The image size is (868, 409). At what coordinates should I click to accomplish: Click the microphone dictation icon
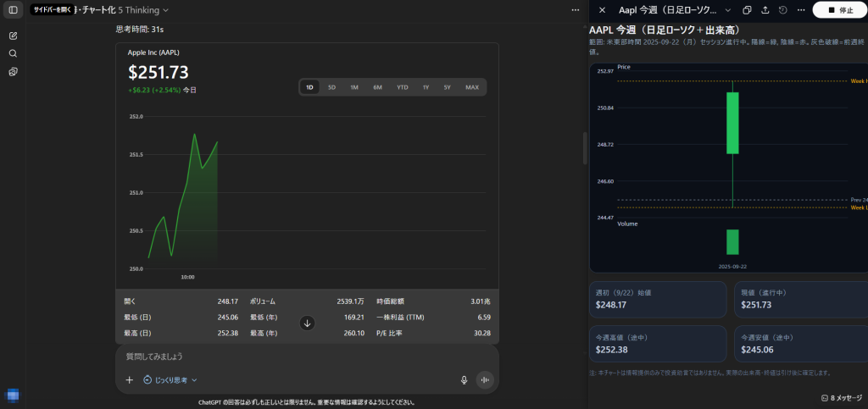point(464,380)
